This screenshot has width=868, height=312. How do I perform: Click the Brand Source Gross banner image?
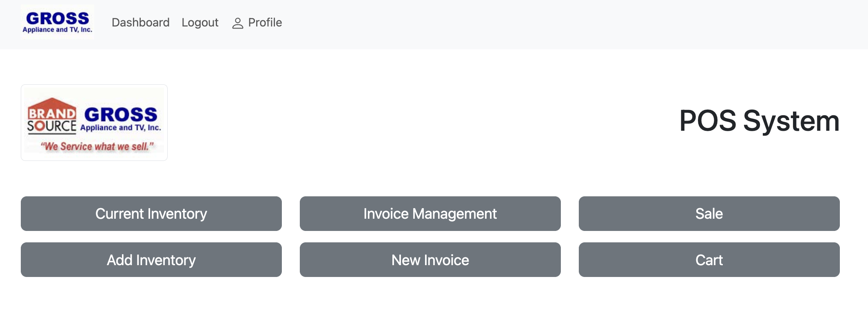(94, 123)
